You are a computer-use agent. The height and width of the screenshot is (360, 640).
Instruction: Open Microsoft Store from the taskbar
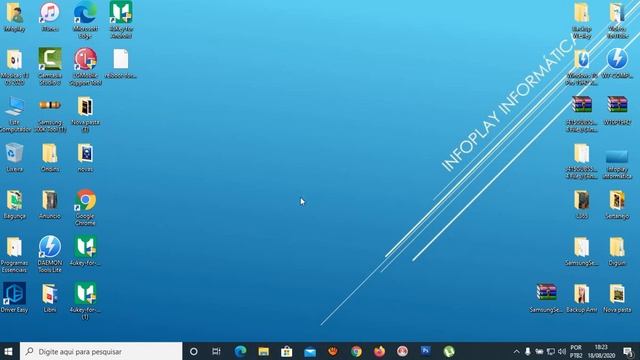click(x=287, y=351)
